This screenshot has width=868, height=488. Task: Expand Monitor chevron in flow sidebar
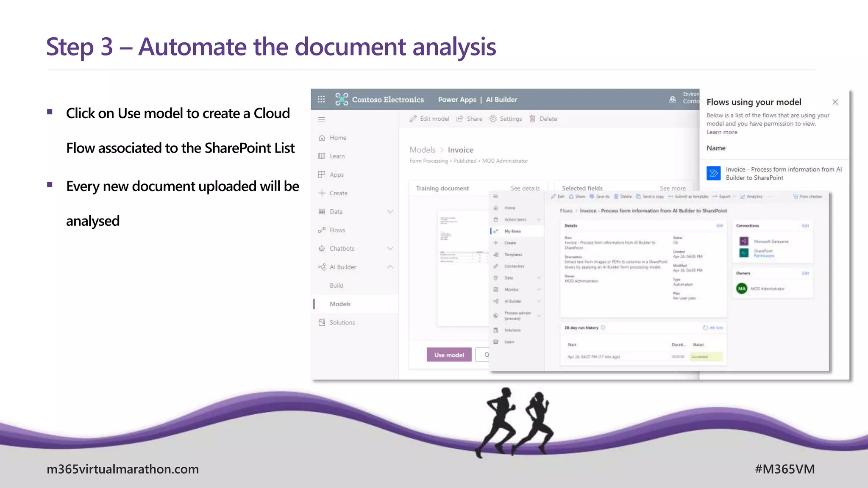pyautogui.click(x=539, y=289)
